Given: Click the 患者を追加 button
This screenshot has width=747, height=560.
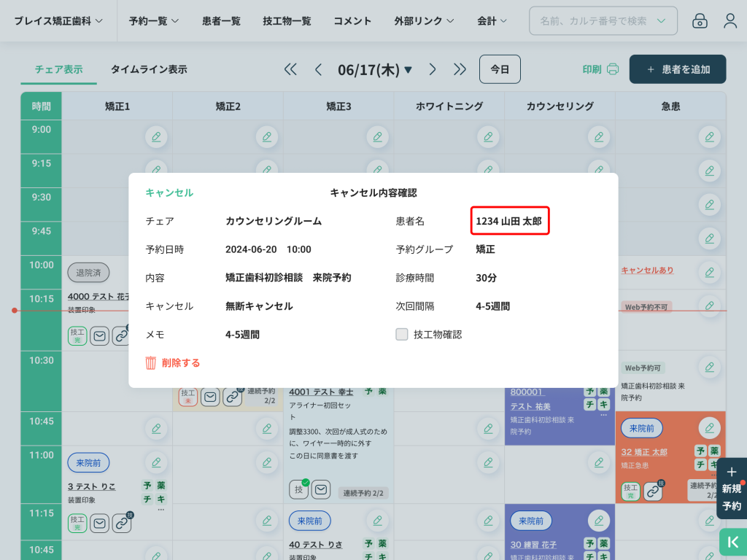Looking at the screenshot, I should [x=678, y=69].
